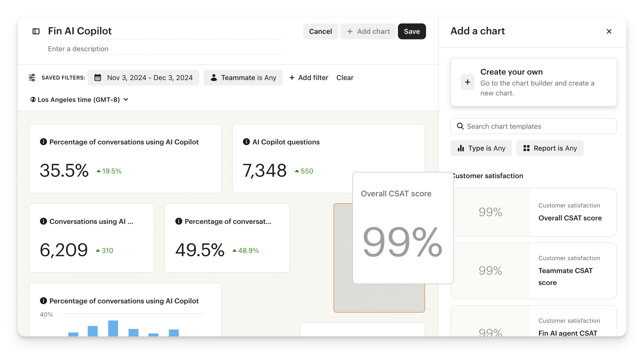Screen dimensions: 644x354
Task: Click the 310 increase indicator
Action: tap(104, 250)
